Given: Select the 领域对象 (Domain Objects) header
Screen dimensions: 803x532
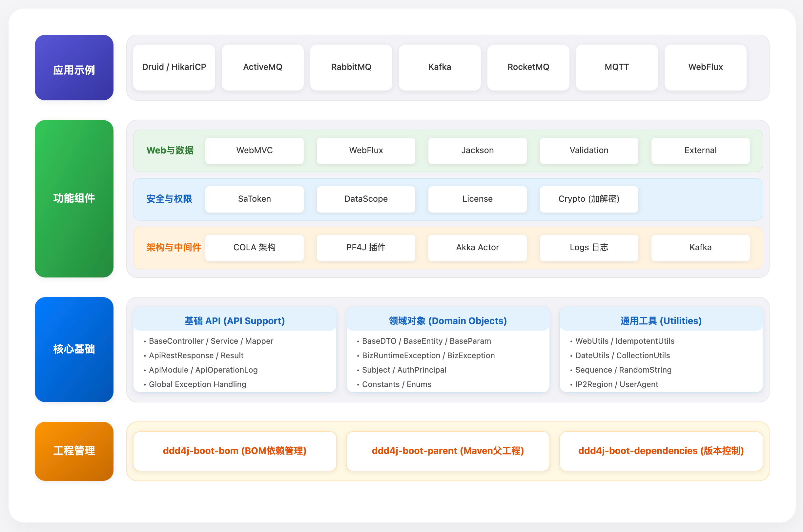Looking at the screenshot, I should 448,321.
